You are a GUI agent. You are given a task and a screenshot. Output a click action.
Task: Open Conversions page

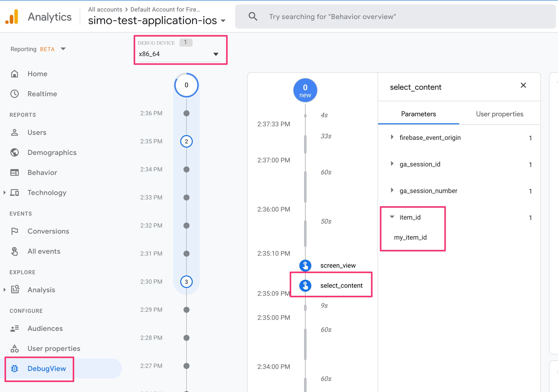[48, 231]
